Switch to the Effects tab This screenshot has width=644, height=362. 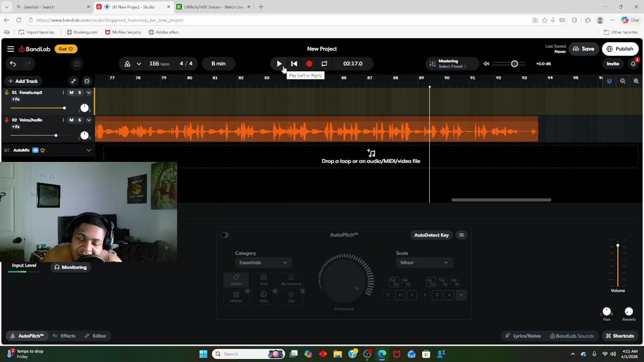[64, 336]
